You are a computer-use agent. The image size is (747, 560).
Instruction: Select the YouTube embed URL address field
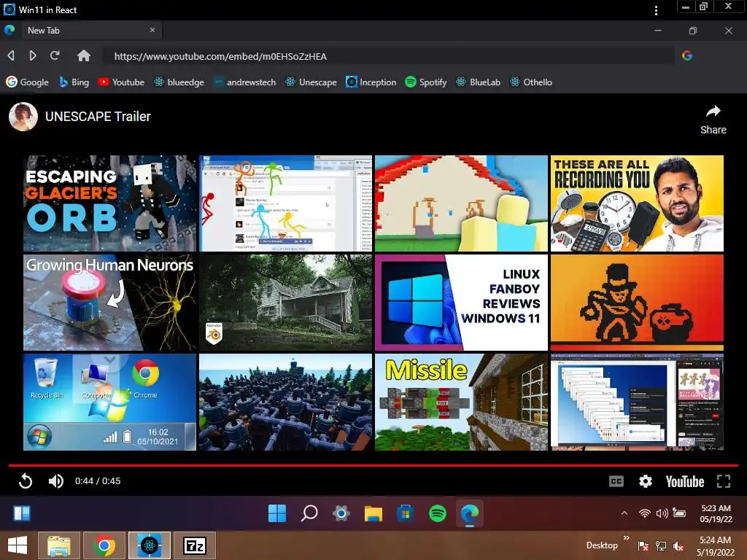pyautogui.click(x=388, y=56)
